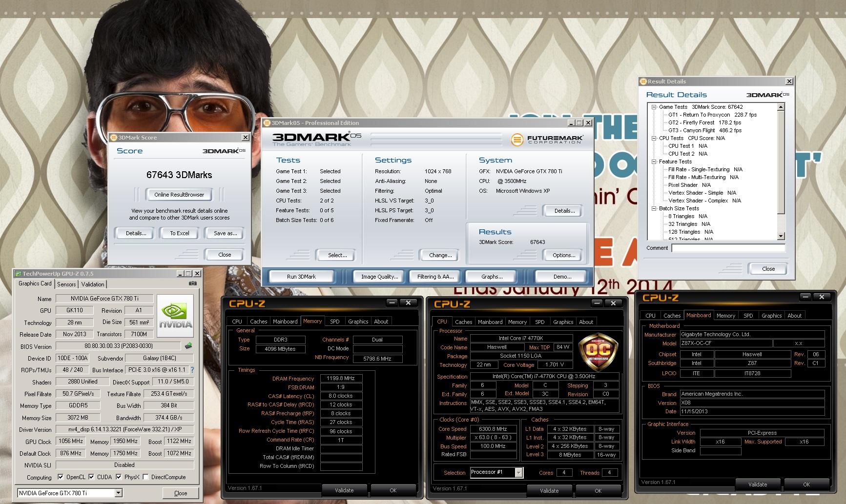Screen dimensions: 846x504
Task: Toggle the OpenCL checkbox
Action: (61, 477)
